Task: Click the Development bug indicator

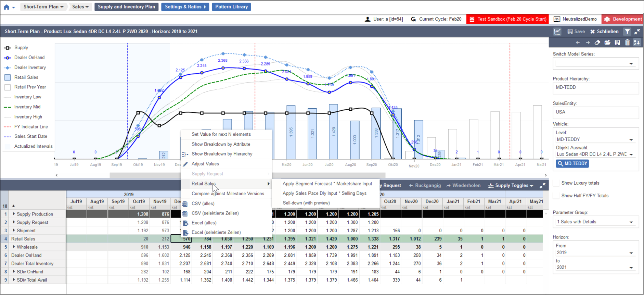Action: pyautogui.click(x=622, y=19)
